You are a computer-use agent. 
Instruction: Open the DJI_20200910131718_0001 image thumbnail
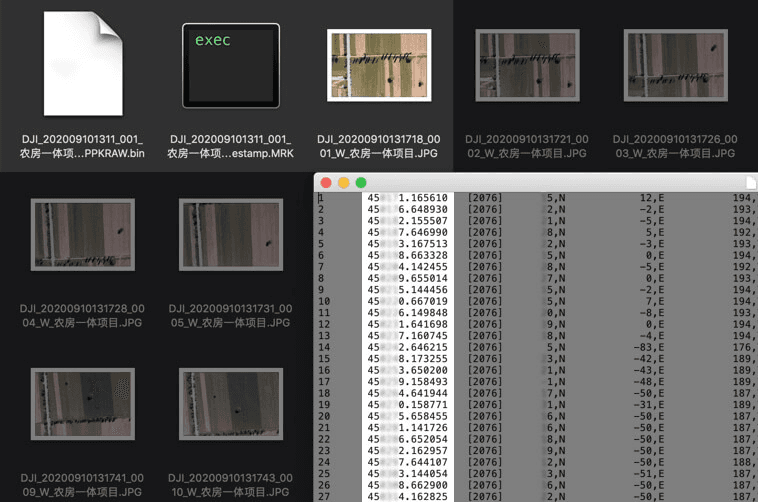(x=379, y=65)
